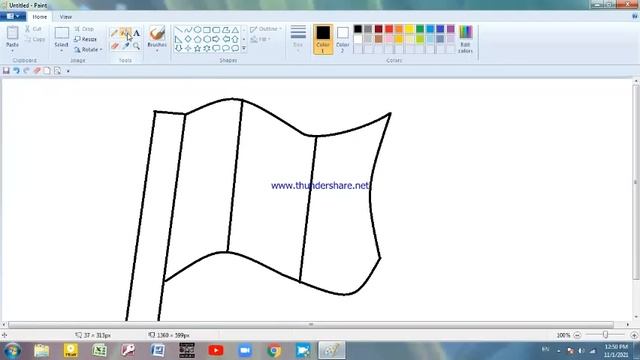640x360 pixels.
Task: Undo with the quick access toolbar arrow
Action: tap(16, 71)
